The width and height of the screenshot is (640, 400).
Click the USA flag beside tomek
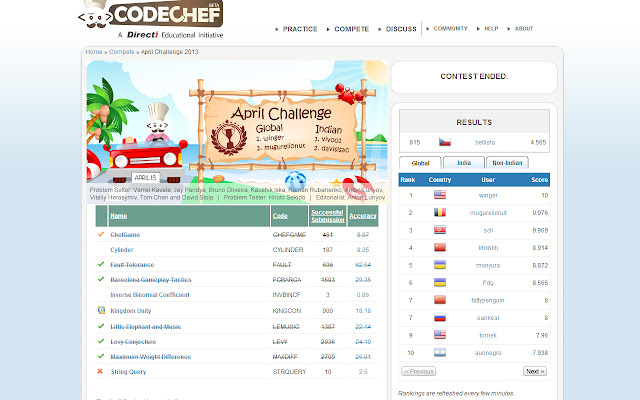point(440,335)
